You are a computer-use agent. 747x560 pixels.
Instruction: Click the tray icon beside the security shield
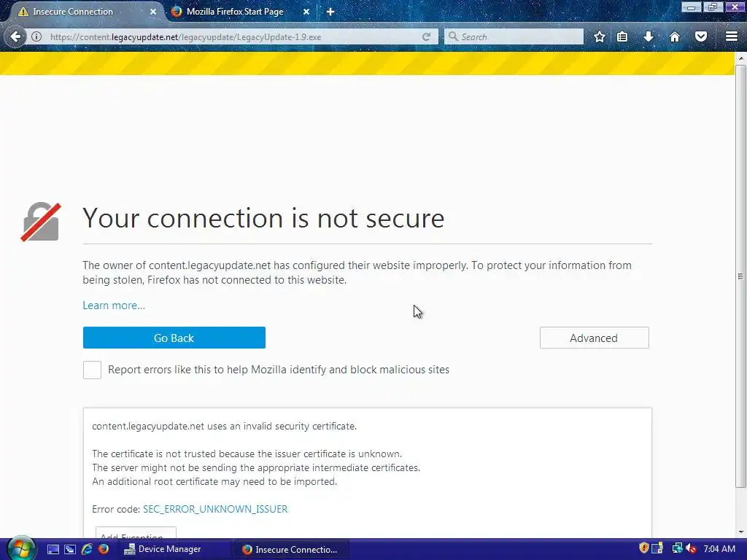pyautogui.click(x=657, y=548)
